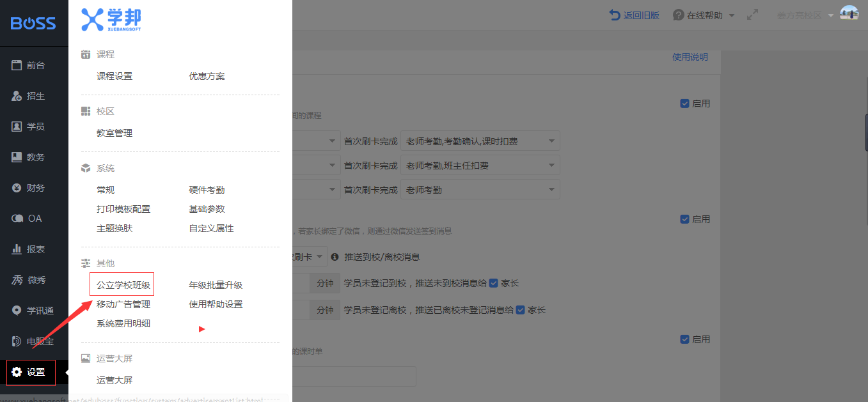Open 老师考勤,班主任扣费 dropdown
This screenshot has height=402, width=868.
480,166
